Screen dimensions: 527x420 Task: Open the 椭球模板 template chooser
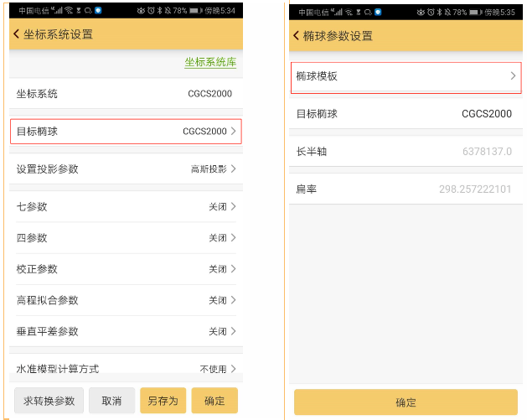click(406, 76)
